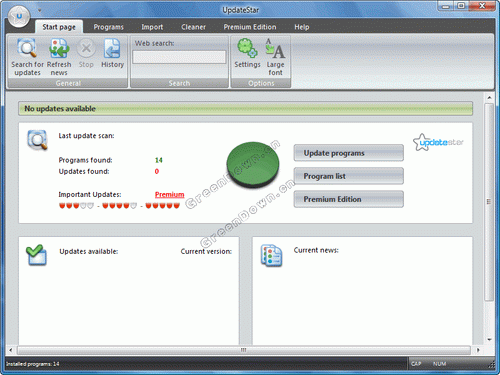The height and width of the screenshot is (375, 500).
Task: Open the Help tab
Action: coord(302,27)
